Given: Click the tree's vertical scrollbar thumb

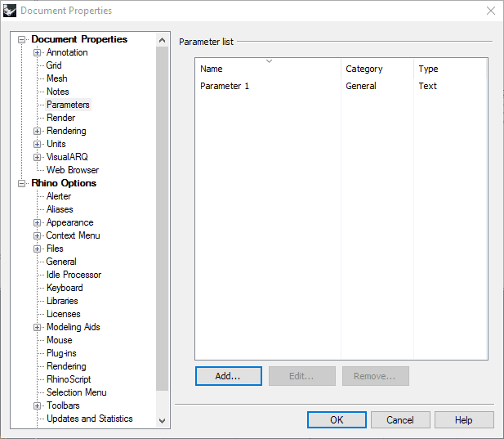Looking at the screenshot, I should (x=162, y=219).
